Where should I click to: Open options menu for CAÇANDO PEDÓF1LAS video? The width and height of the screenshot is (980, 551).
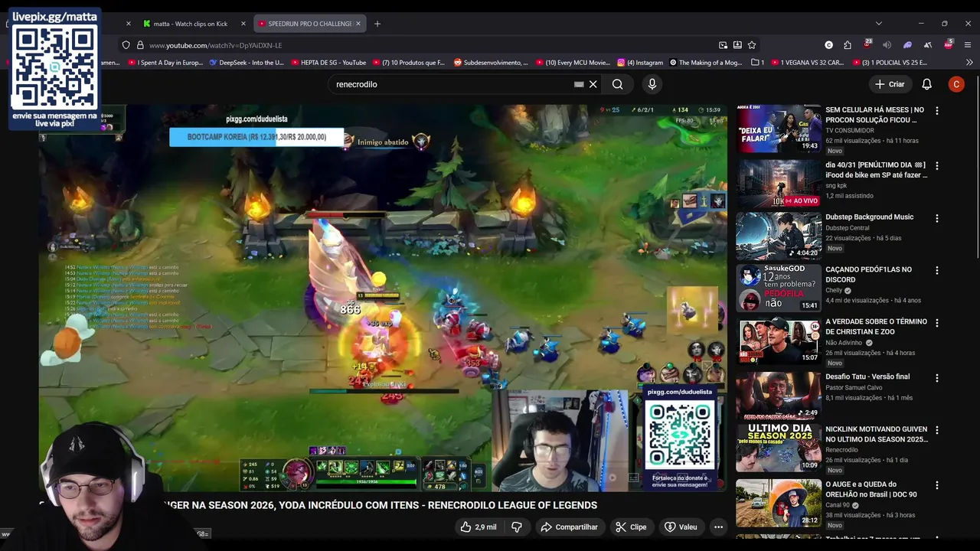[936, 270]
